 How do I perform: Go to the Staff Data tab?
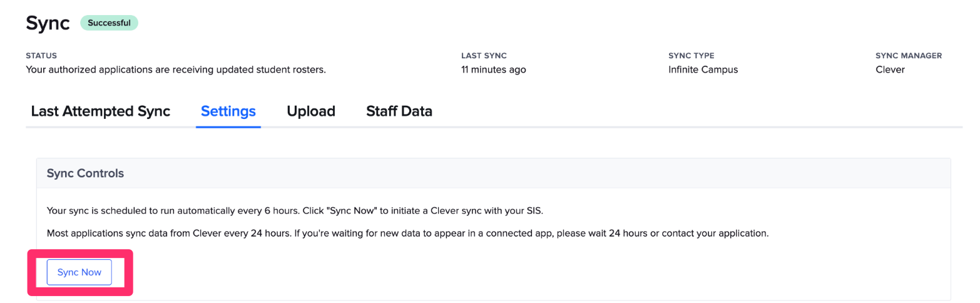[x=399, y=111]
